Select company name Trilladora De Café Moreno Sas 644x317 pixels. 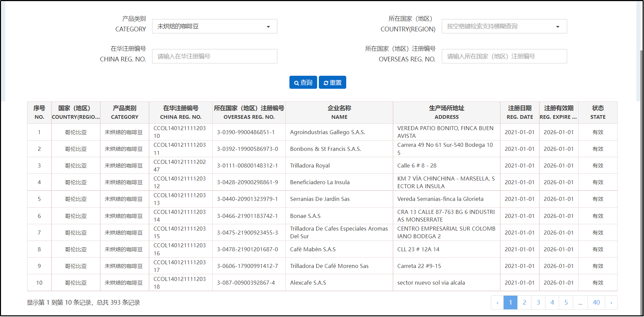329,266
